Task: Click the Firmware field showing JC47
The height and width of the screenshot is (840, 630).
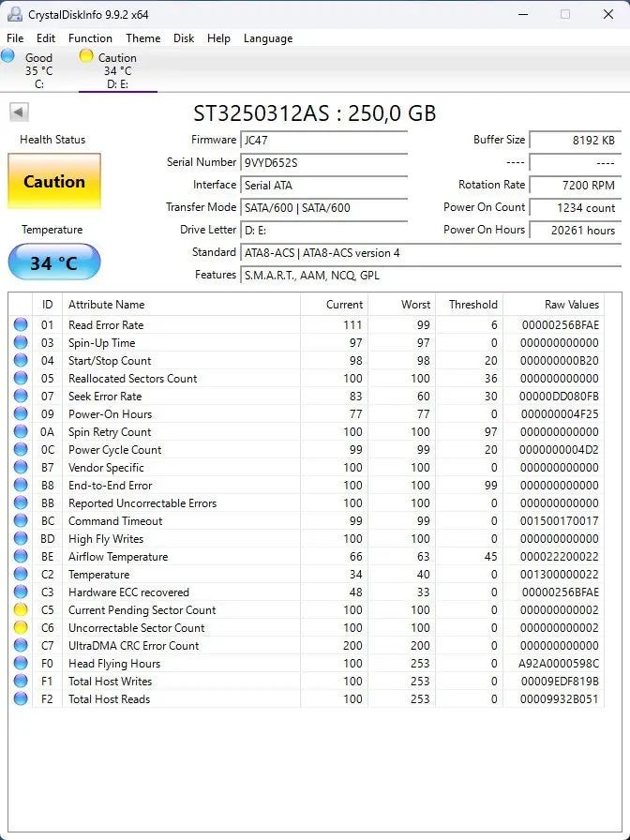Action: coord(323,141)
